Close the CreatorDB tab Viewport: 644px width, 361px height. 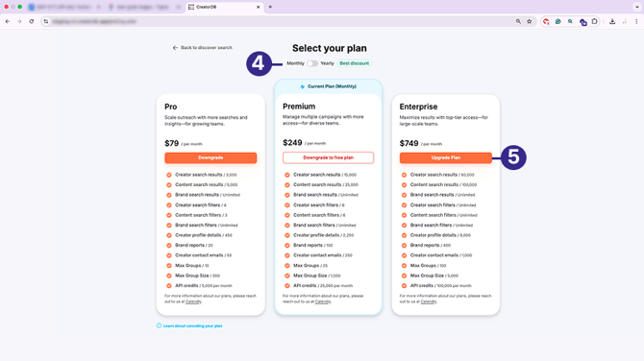coord(258,7)
